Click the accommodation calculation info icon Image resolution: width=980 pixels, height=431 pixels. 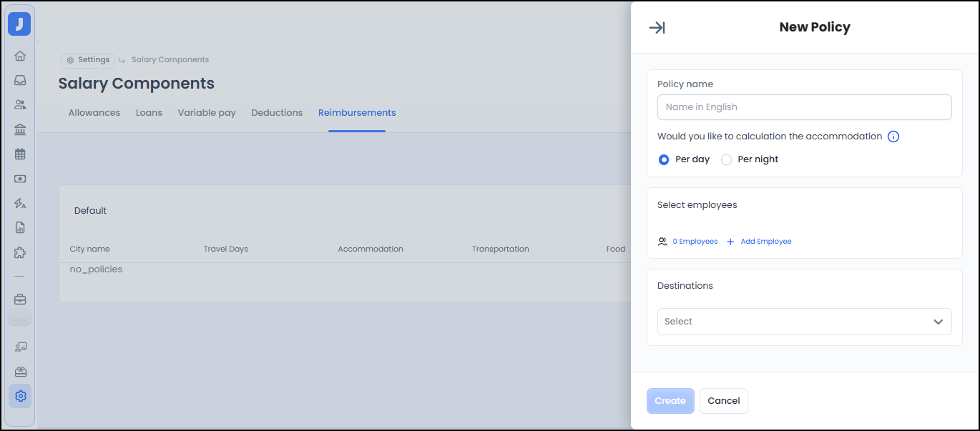[x=893, y=137]
